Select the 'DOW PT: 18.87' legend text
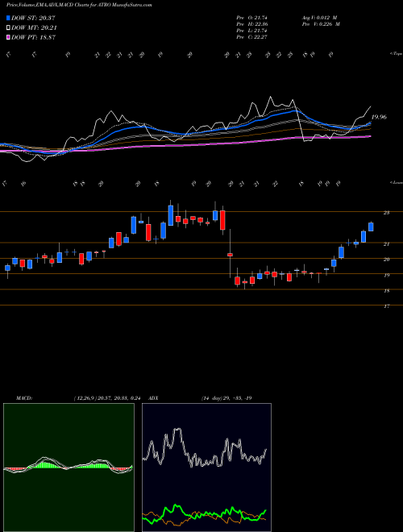 33,37
